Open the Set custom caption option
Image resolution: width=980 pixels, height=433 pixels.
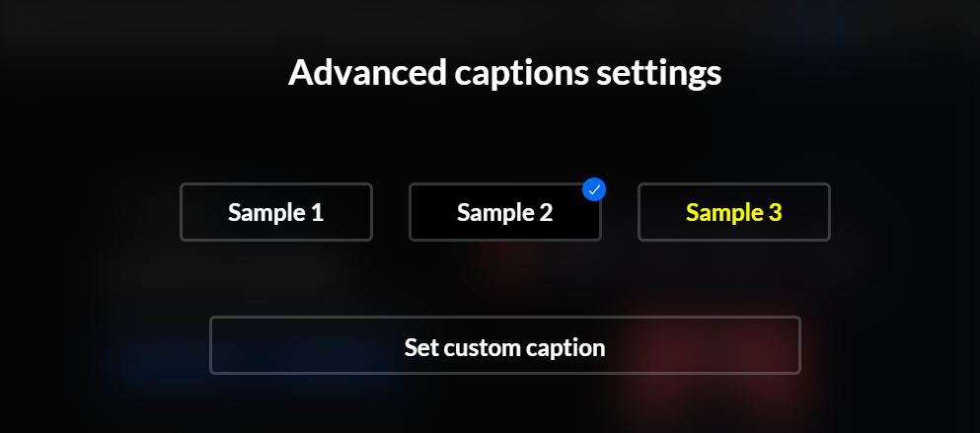pos(505,345)
